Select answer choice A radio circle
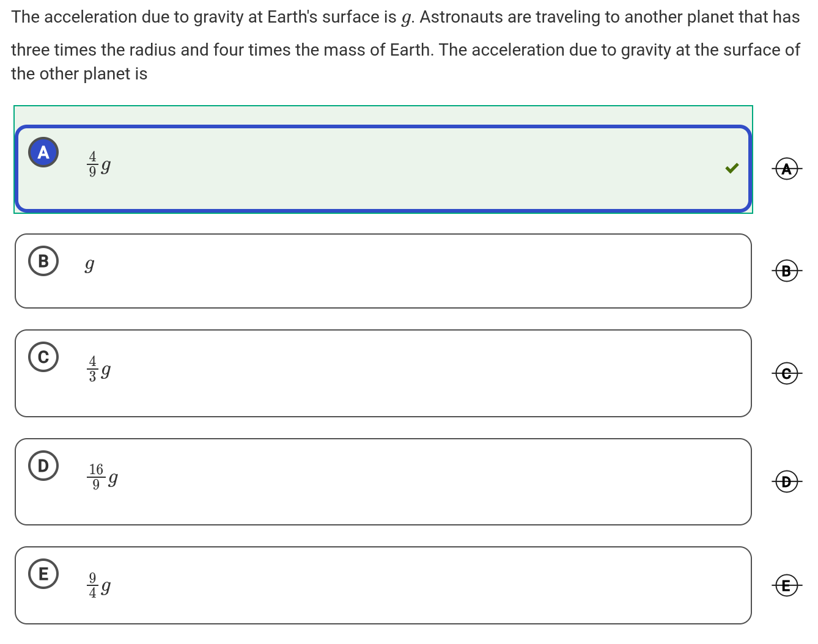This screenshot has height=644, width=818. [43, 152]
